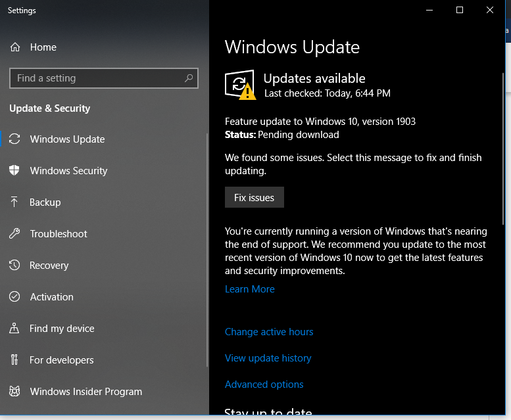The height and width of the screenshot is (420, 511).
Task: Open the Home settings page
Action: [105, 47]
